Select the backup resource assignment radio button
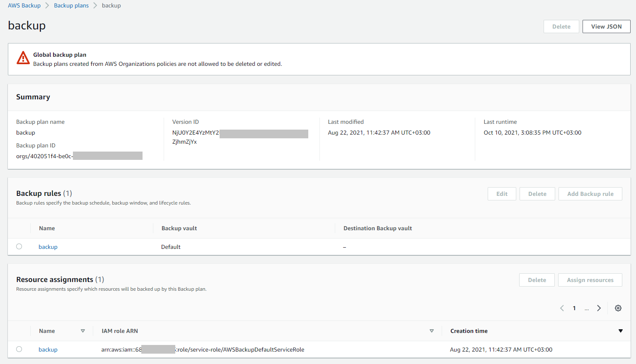 (x=19, y=349)
